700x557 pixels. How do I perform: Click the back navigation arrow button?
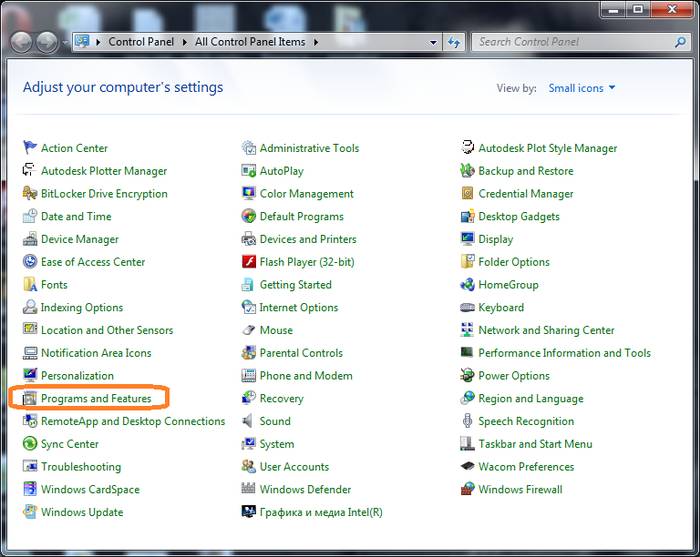tap(21, 42)
